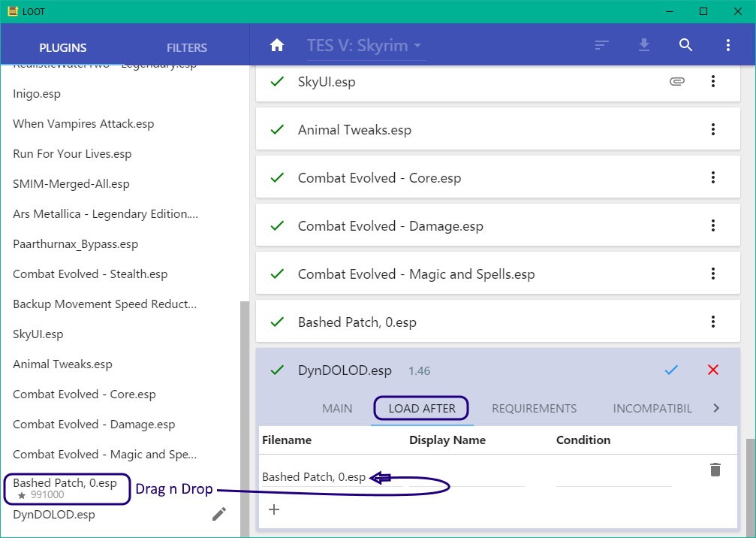Select the MAIN editor tab
The width and height of the screenshot is (756, 538).
[337, 409]
